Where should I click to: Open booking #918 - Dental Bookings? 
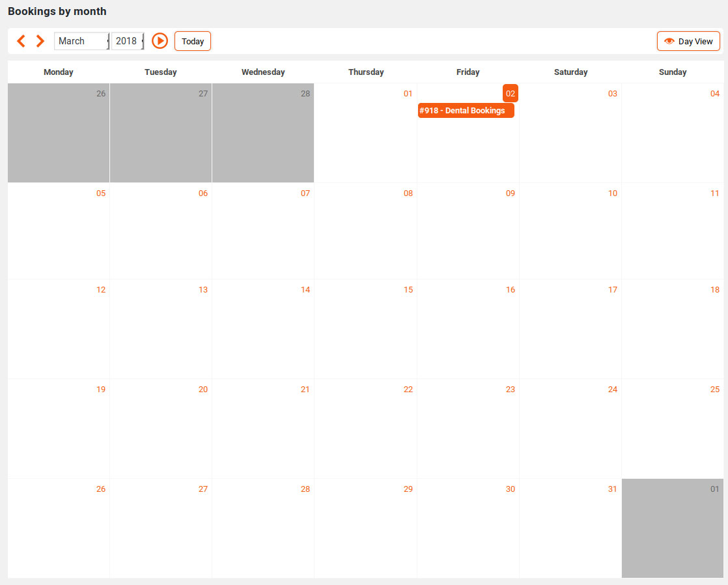(x=466, y=111)
